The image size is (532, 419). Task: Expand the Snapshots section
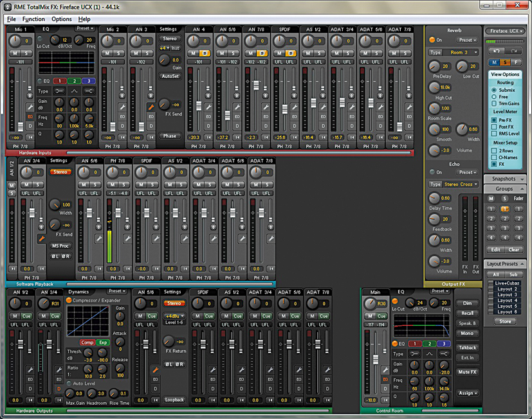(x=504, y=179)
